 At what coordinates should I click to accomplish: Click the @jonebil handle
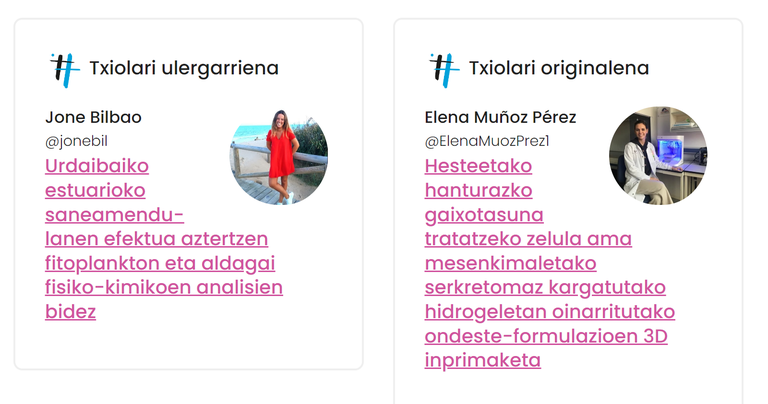[76, 141]
